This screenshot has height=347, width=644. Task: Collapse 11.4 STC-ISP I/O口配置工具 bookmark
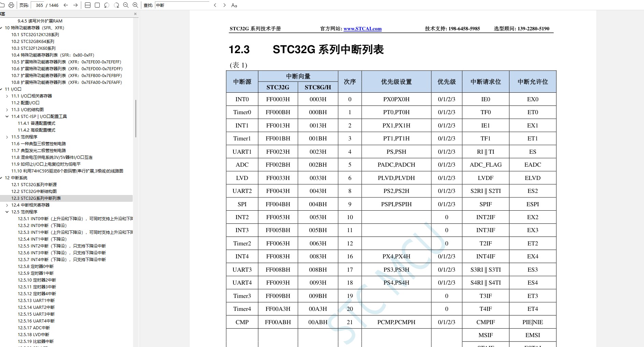pos(7,117)
